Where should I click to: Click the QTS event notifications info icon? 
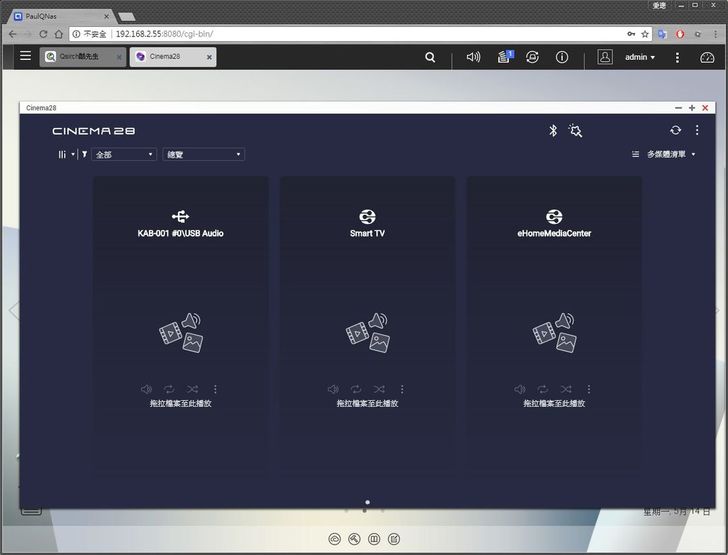[562, 58]
